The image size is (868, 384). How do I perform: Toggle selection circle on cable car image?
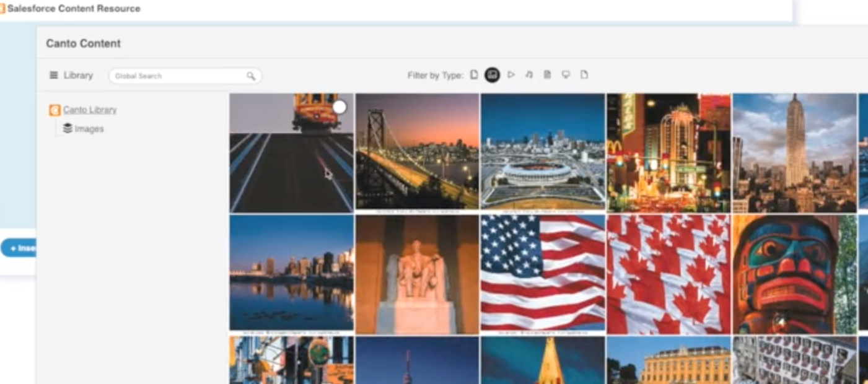pyautogui.click(x=339, y=107)
